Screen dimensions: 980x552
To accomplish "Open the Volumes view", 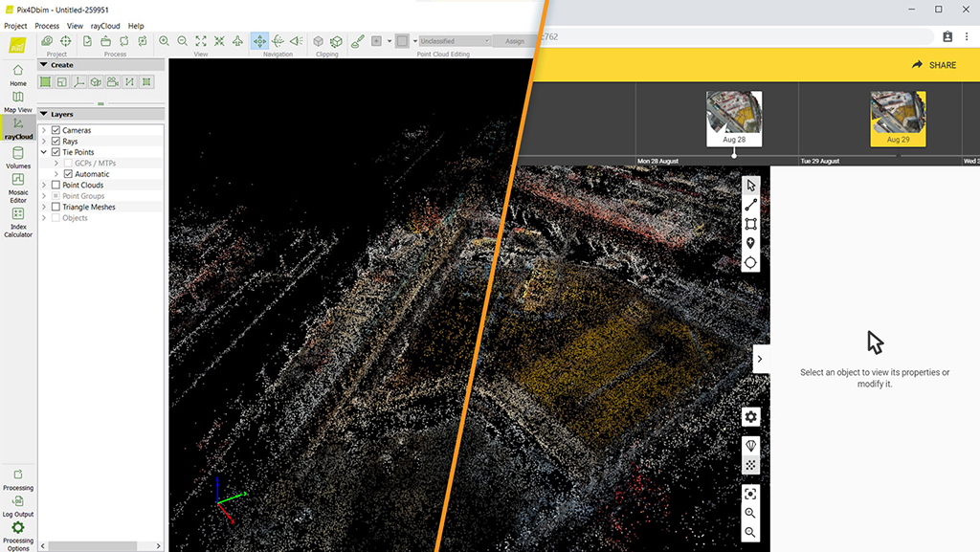I will (x=18, y=158).
